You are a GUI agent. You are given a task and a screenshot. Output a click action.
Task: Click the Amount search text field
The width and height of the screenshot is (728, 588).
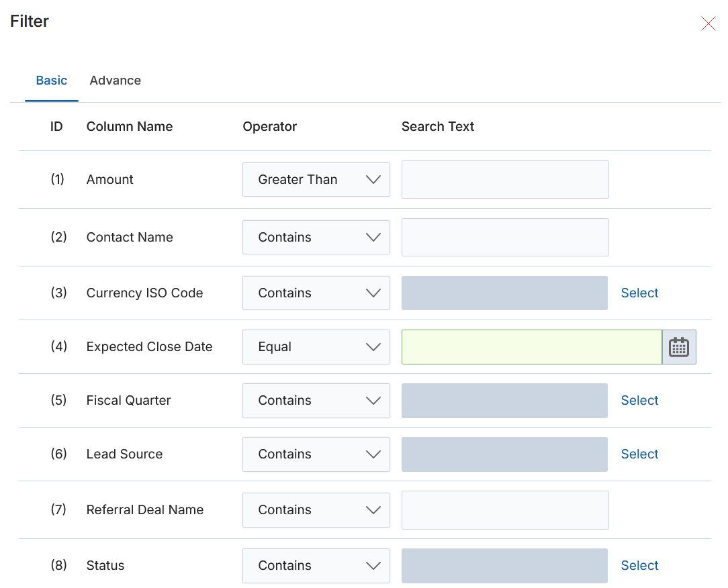tap(505, 180)
